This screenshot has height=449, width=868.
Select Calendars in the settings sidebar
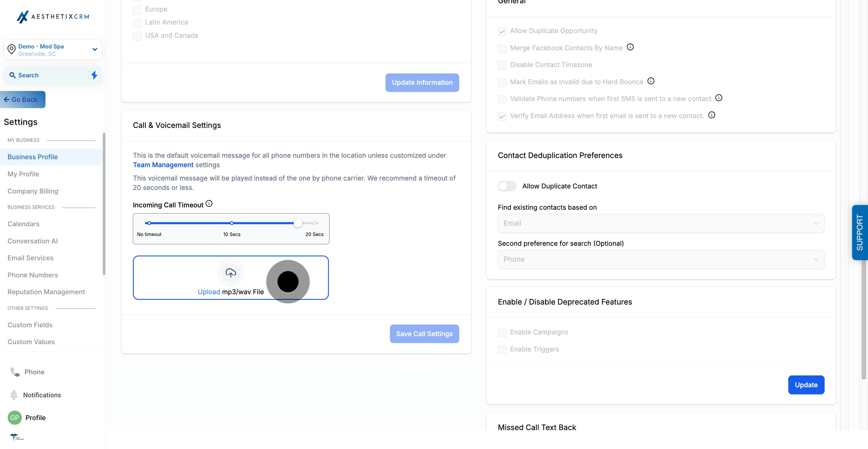23,224
